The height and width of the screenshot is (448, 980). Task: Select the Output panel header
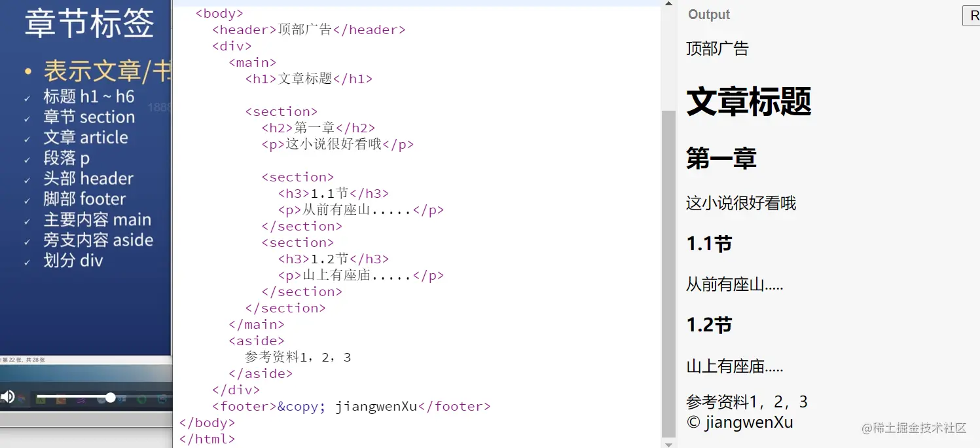(x=708, y=14)
